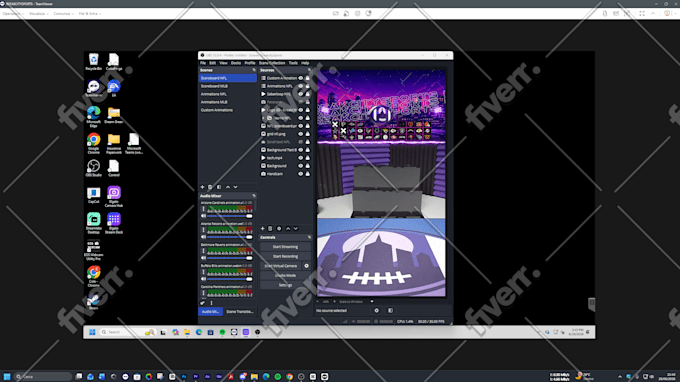Screen dimensions: 680x382
Task: Add a new scene with the plus icon
Action: 202,187
